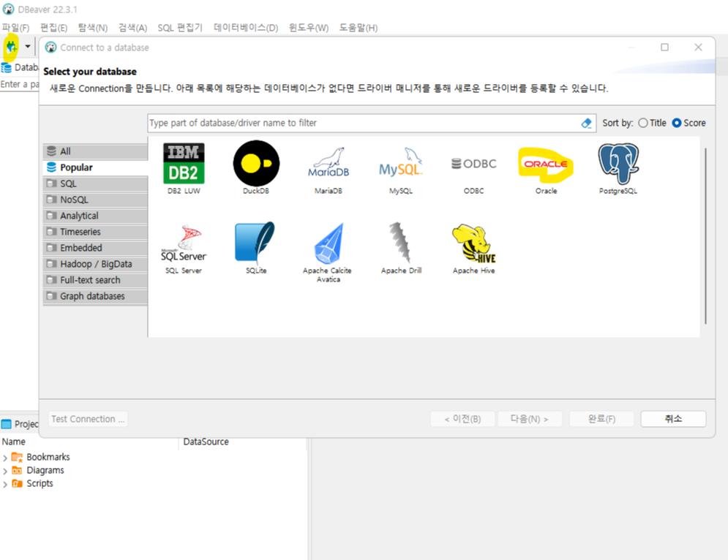Open the Scripts folder in Projects
The height and width of the screenshot is (560, 728).
(x=40, y=483)
